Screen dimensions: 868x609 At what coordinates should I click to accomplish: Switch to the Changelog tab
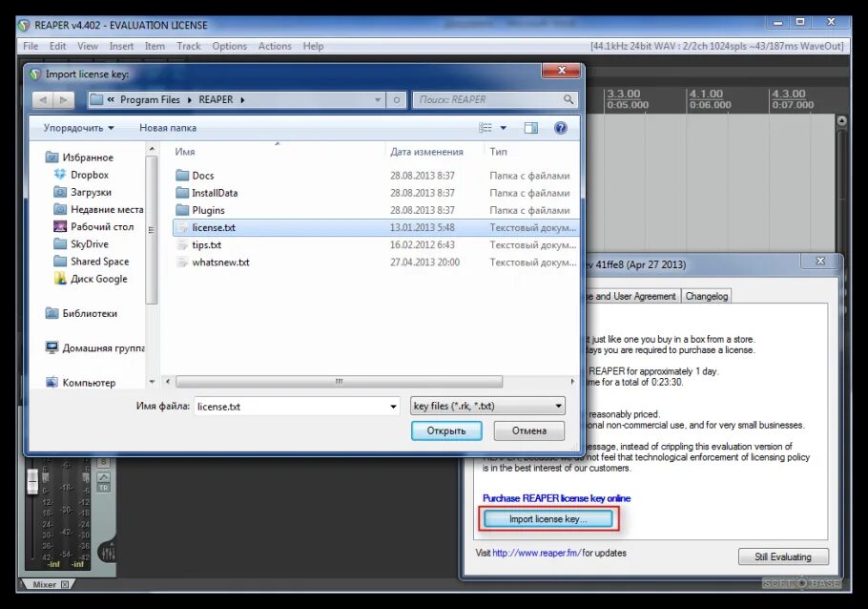pyautogui.click(x=707, y=296)
